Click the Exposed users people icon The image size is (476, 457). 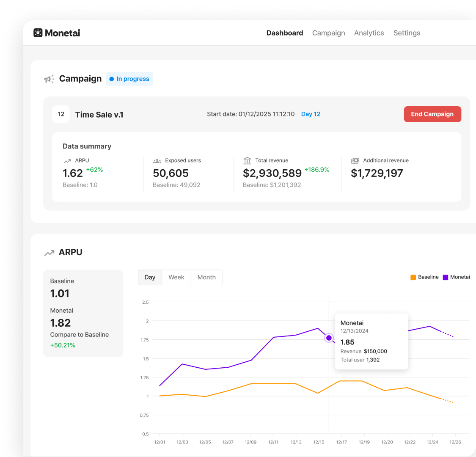click(157, 161)
